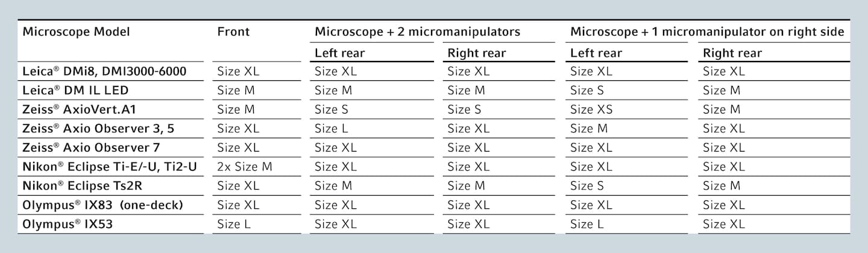The height and width of the screenshot is (253, 868).
Task: Select Right rear header under 1 micromanipulator
Action: (x=732, y=53)
